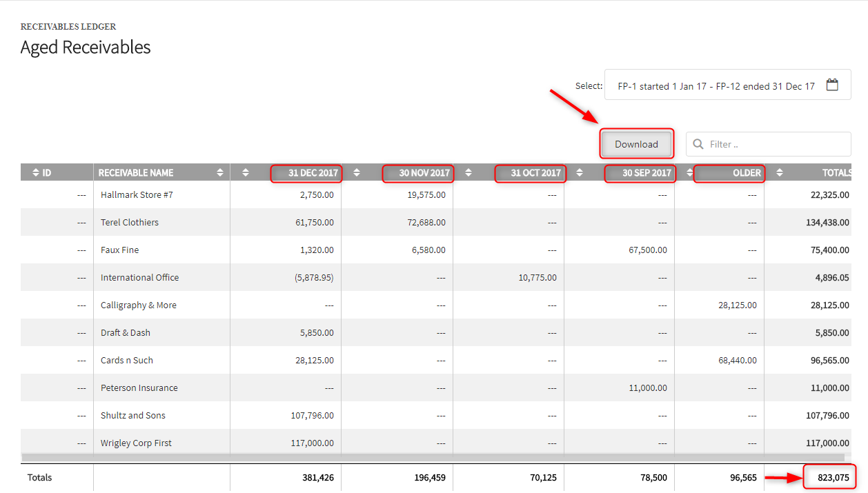Click the RECEIVABLE NAME column header
Viewport: 868px width, 493px height.
click(x=136, y=172)
